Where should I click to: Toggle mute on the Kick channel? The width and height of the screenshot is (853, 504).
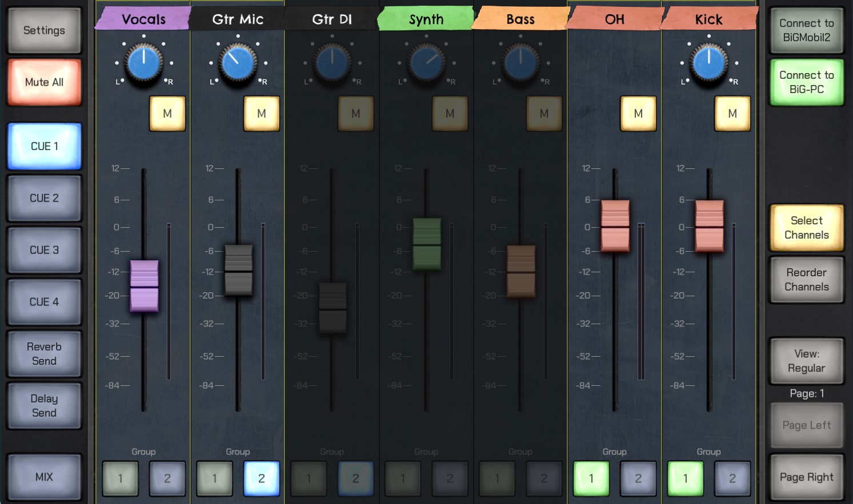click(732, 114)
